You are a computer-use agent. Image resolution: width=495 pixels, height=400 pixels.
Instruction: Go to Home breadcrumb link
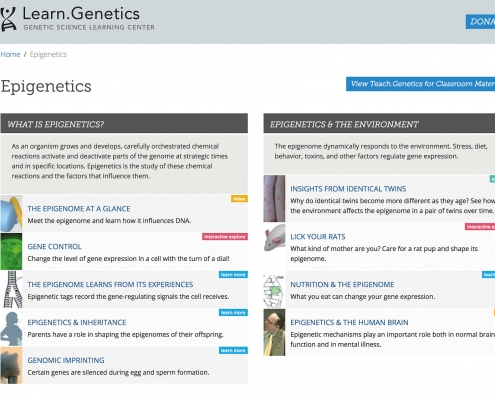pos(10,54)
